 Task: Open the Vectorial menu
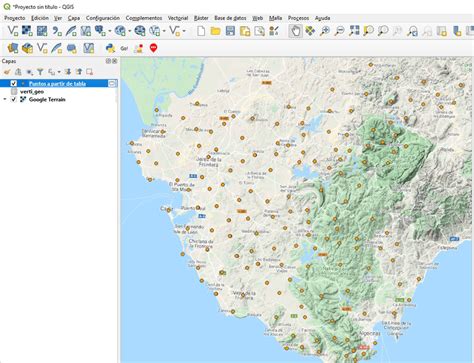point(178,18)
